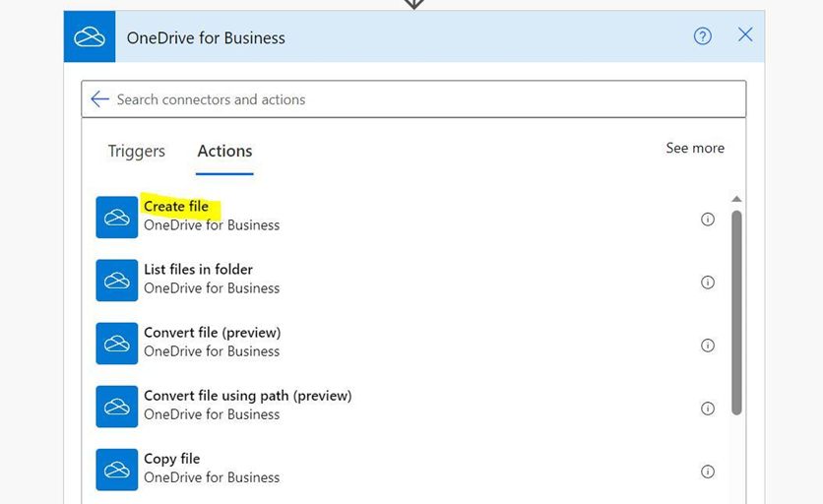823x504 pixels.
Task: Click the Convert file (preview) cloud icon
Action: pos(116,344)
